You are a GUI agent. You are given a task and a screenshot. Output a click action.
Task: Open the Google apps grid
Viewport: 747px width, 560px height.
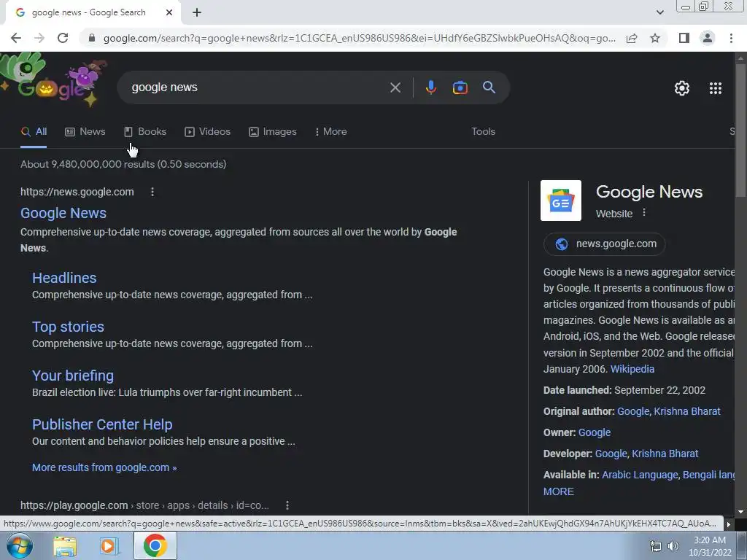715,88
